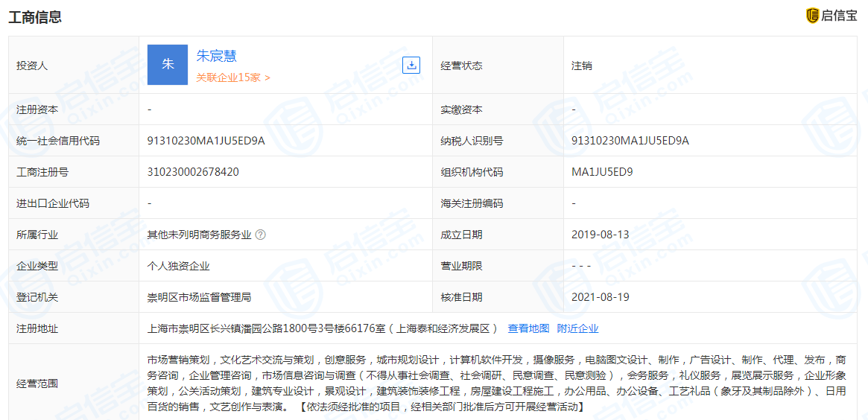Image resolution: width=868 pixels, height=420 pixels.
Task: Click the registered address text for 上海市崇明区
Action: pos(322,328)
